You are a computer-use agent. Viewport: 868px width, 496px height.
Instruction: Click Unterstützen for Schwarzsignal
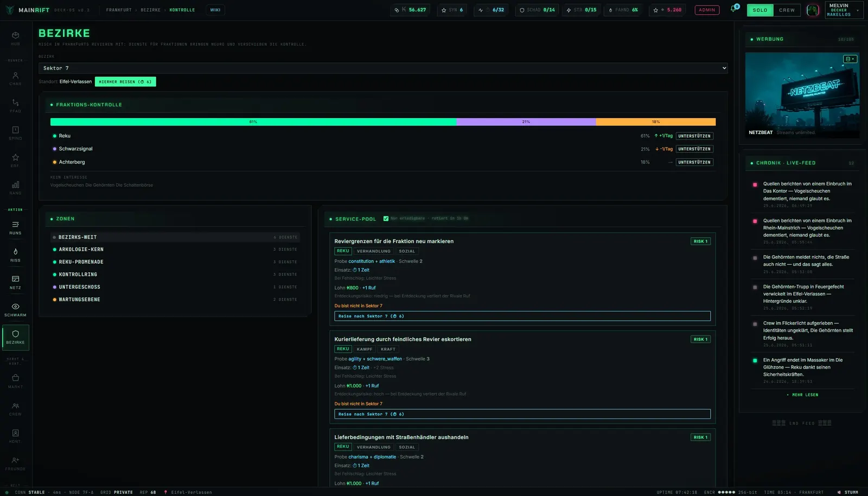(x=694, y=149)
